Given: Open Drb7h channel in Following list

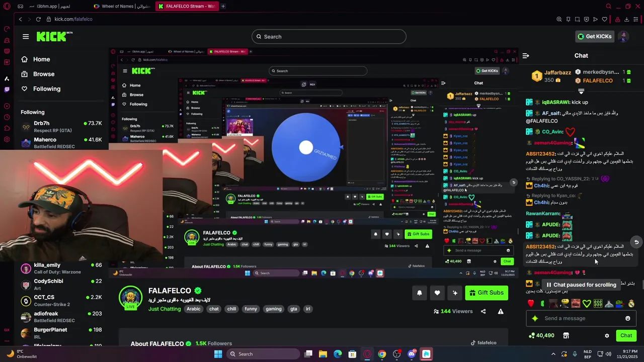Looking at the screenshot, I should pyautogui.click(x=61, y=127).
